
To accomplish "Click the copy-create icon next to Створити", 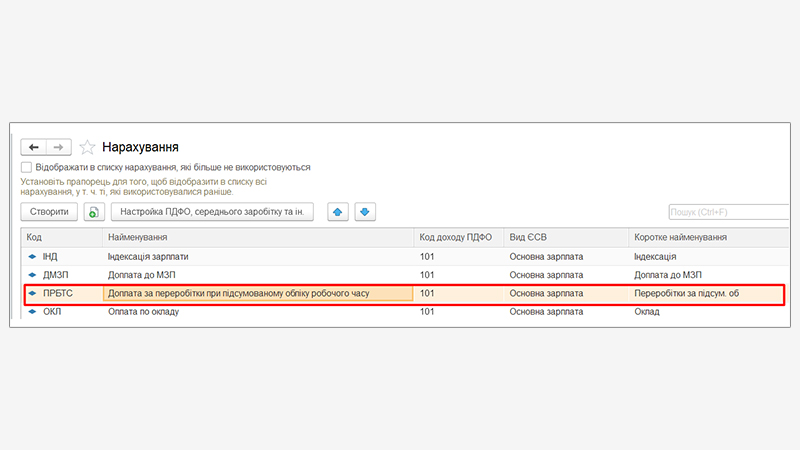I will [94, 212].
